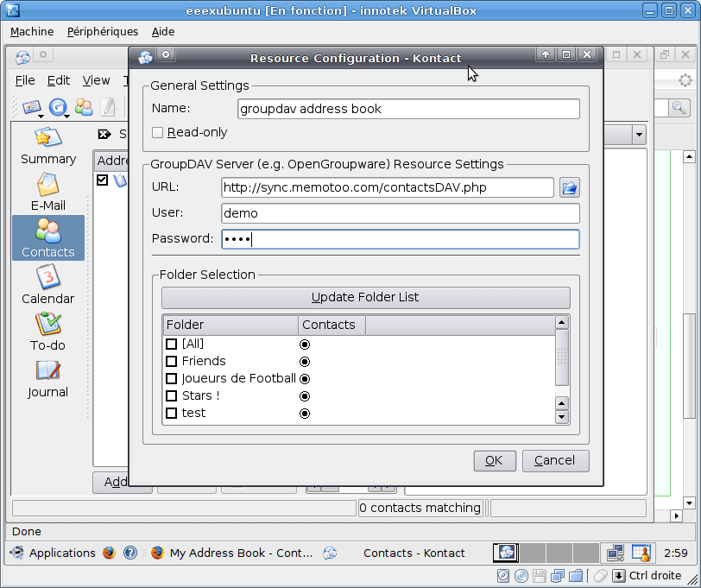Open sync toolbar icon dropdown arrow
This screenshot has width=701, height=588.
click(66, 117)
